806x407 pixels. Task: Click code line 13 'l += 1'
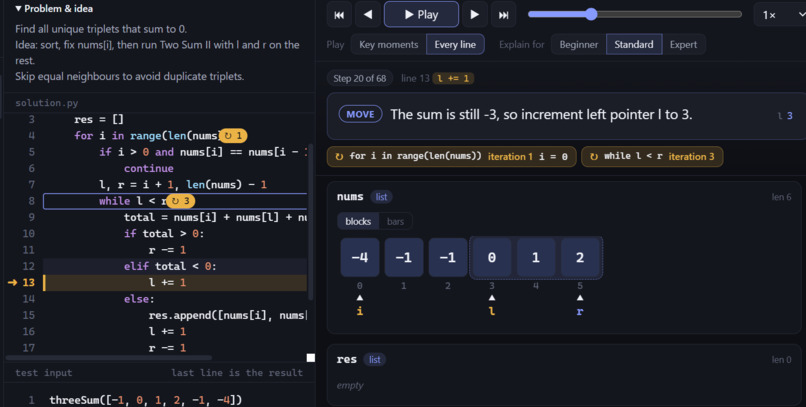pos(175,282)
